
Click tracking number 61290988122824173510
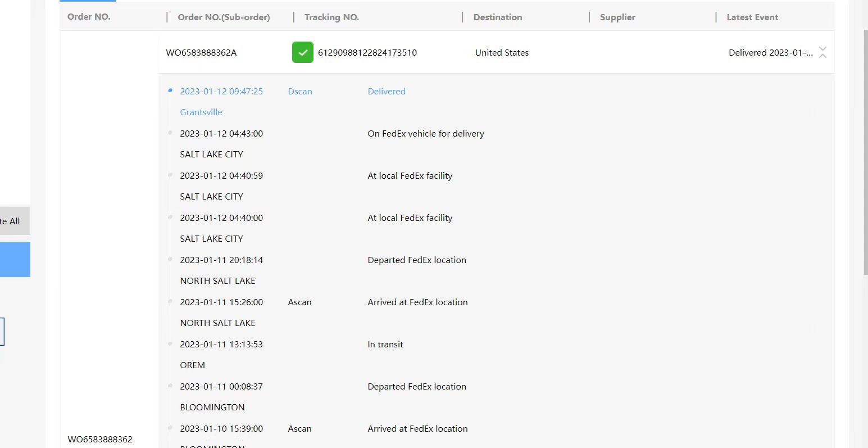click(x=367, y=53)
